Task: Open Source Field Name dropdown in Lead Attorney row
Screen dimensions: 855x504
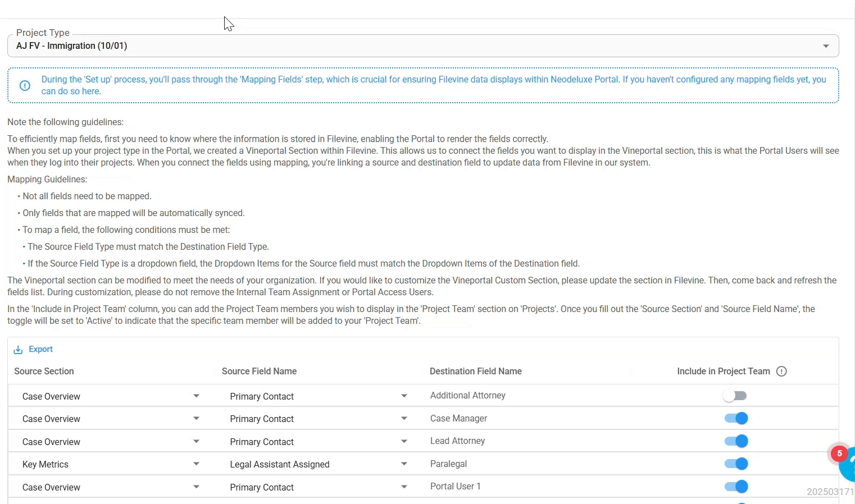Action: (319, 442)
